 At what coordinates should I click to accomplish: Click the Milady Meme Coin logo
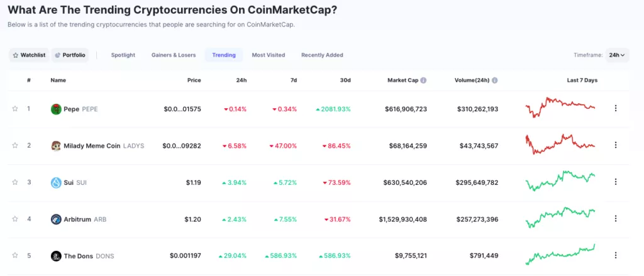click(56, 146)
